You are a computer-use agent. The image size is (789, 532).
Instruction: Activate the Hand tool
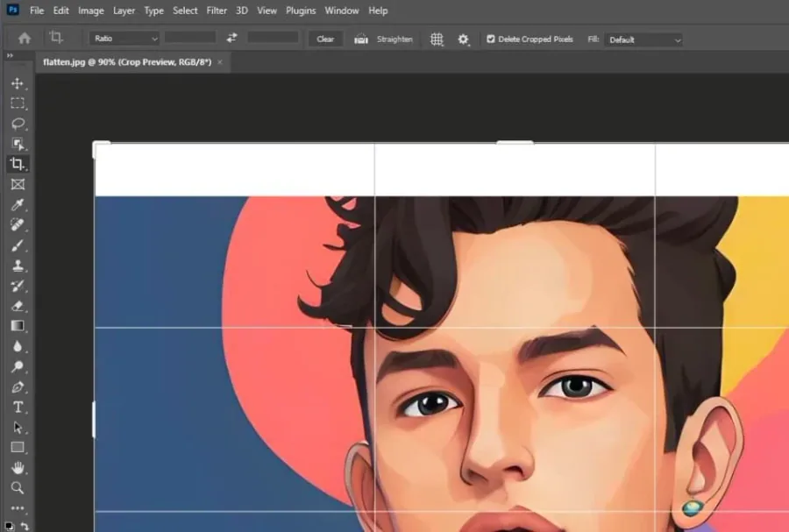coord(18,468)
